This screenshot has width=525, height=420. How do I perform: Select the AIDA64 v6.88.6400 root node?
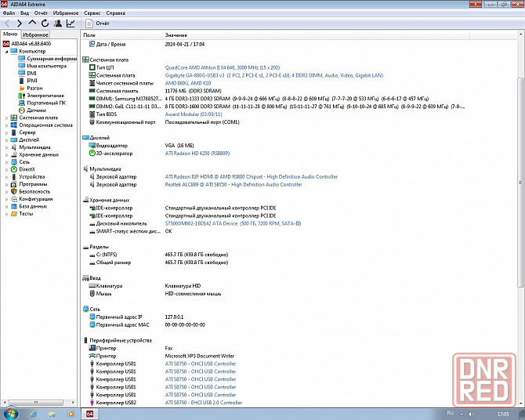pos(31,44)
